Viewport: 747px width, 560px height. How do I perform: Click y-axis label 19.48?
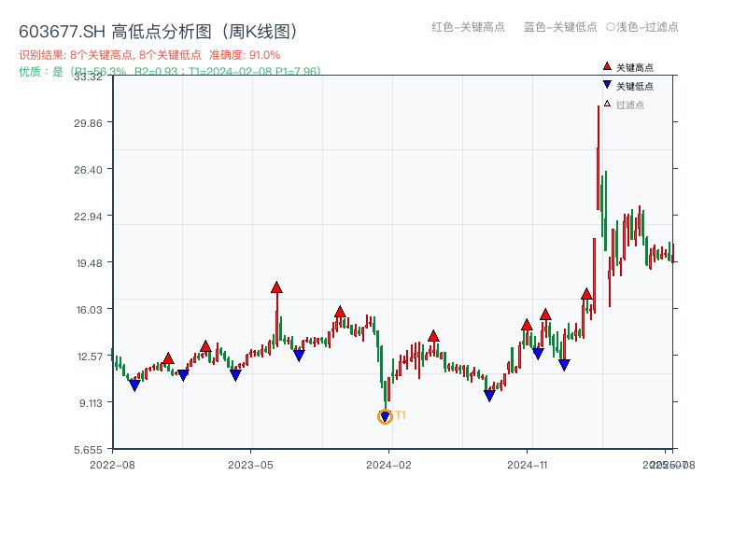point(89,263)
